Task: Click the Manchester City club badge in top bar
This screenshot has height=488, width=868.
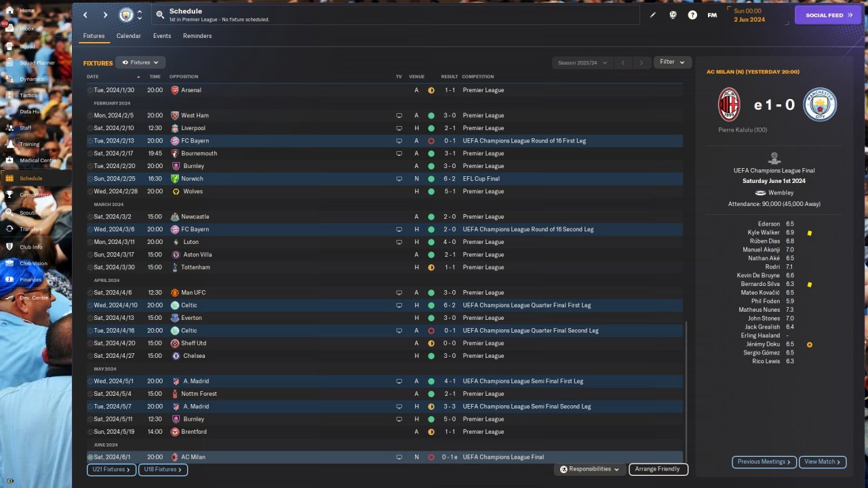Action: (126, 15)
